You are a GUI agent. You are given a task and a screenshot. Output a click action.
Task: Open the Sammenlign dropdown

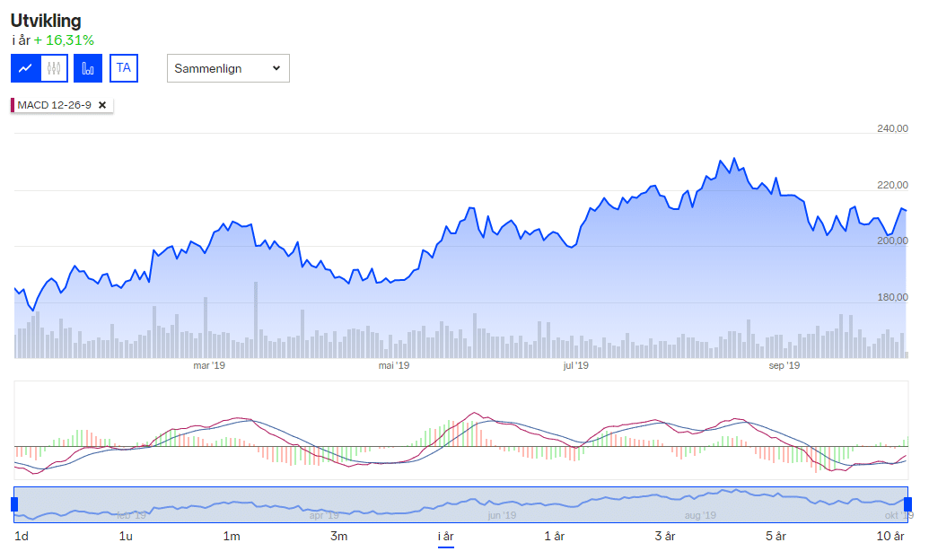[228, 68]
